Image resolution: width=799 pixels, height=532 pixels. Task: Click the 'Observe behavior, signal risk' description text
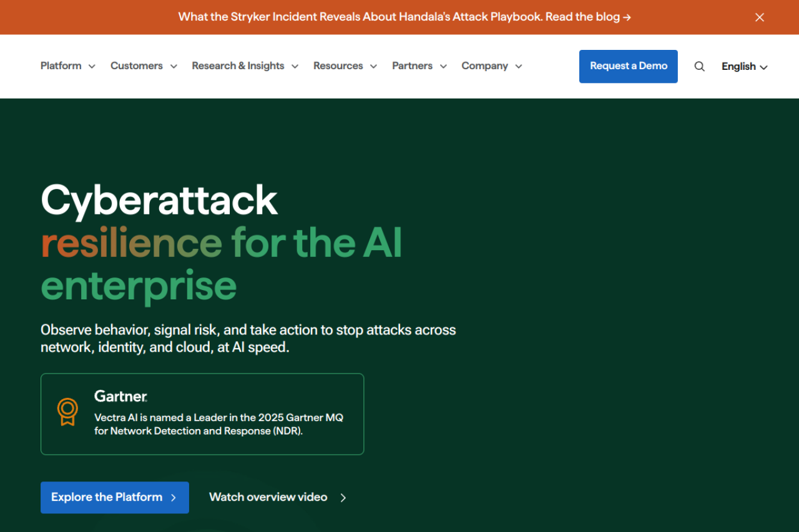(248, 338)
